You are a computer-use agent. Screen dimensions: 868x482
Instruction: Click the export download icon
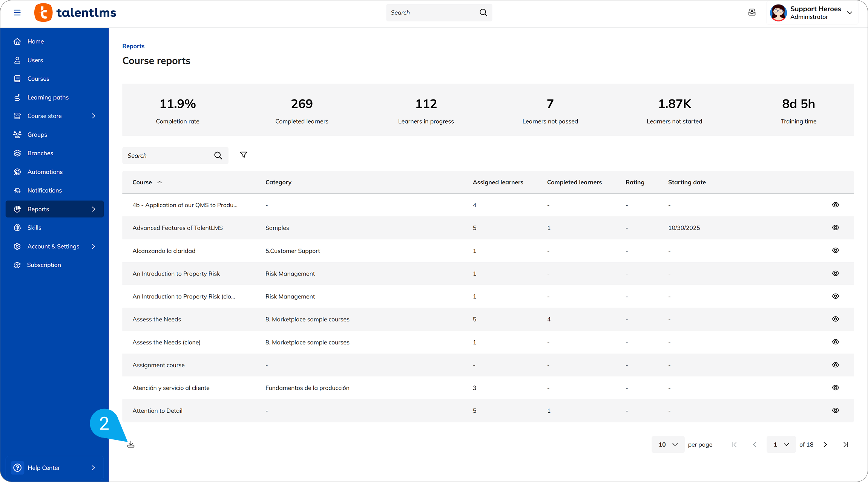(131, 445)
